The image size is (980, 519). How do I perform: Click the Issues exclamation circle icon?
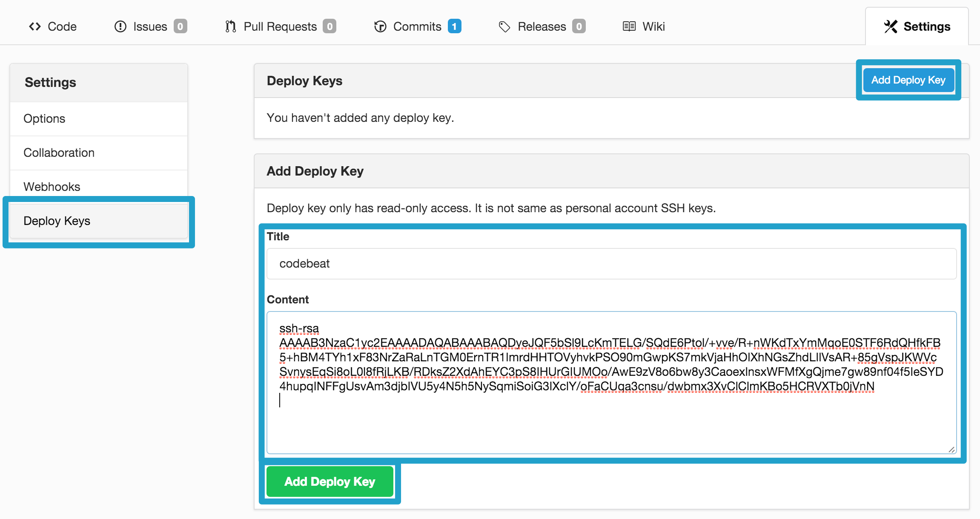(x=120, y=26)
